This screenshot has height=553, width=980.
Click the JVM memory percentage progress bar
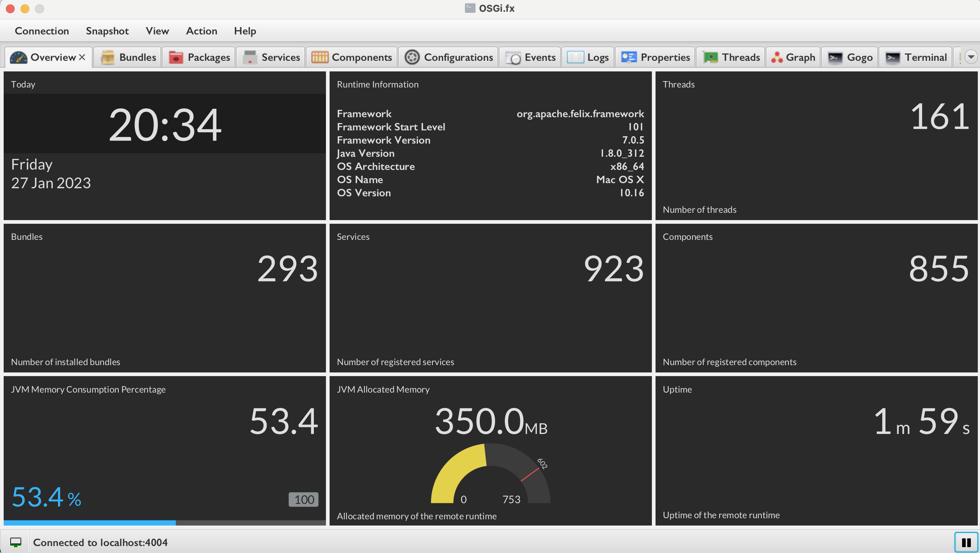click(164, 523)
